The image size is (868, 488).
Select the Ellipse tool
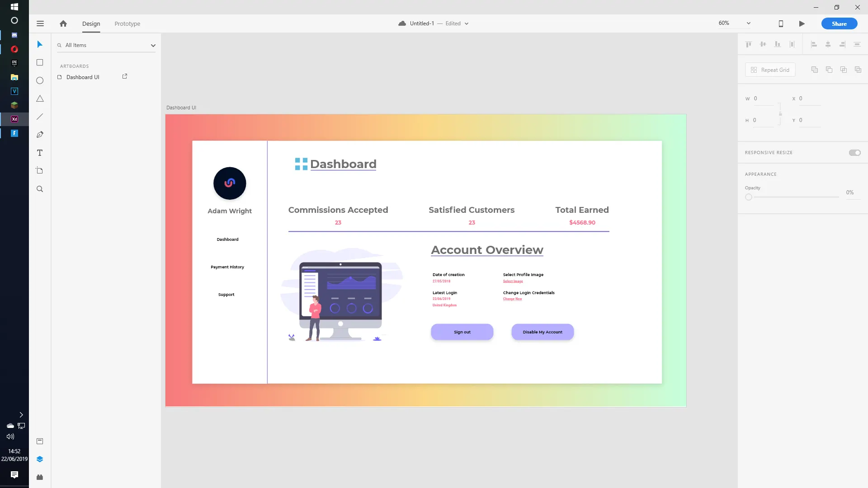click(40, 80)
